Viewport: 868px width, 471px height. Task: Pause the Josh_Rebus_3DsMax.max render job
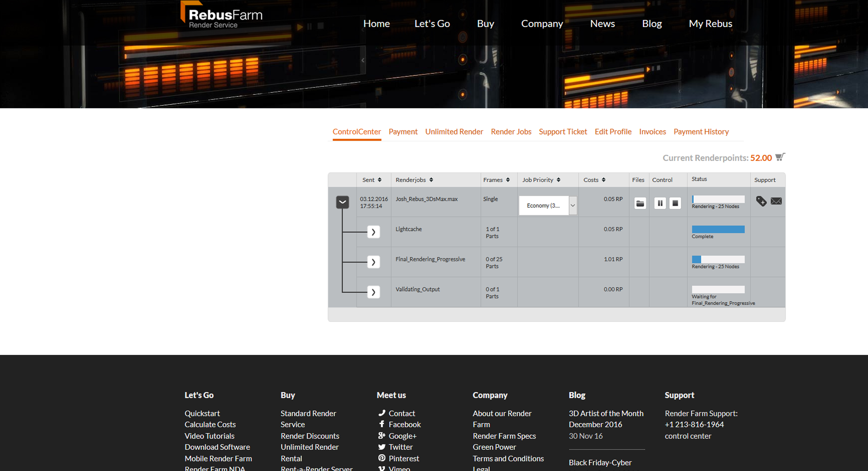660,203
